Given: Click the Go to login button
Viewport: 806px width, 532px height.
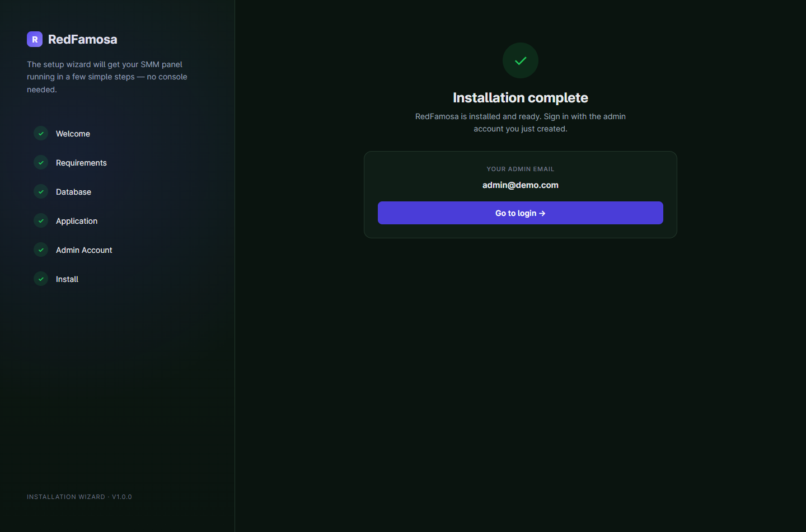Looking at the screenshot, I should [x=521, y=213].
